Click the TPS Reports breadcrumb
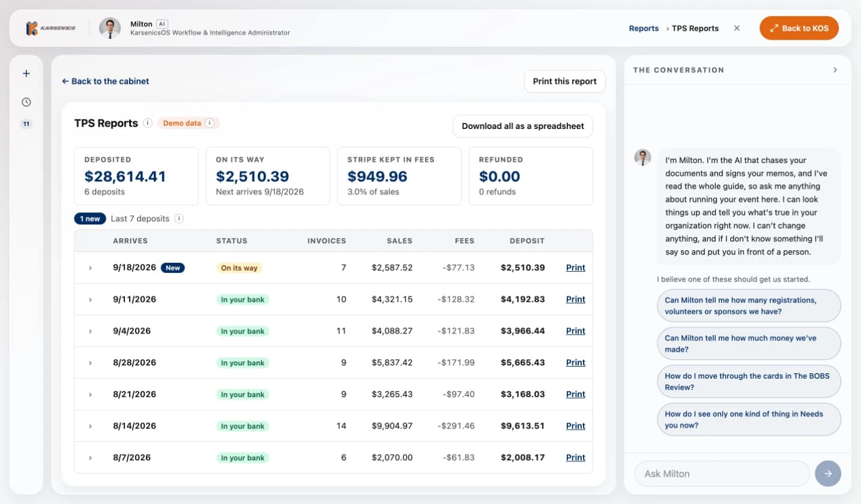The height and width of the screenshot is (504, 861). pyautogui.click(x=695, y=28)
